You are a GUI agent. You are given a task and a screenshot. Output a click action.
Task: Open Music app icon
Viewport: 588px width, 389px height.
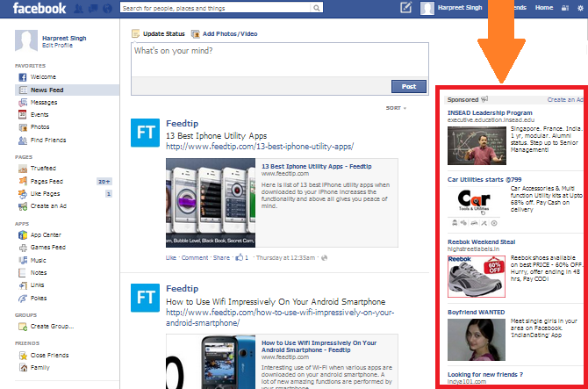click(x=23, y=260)
